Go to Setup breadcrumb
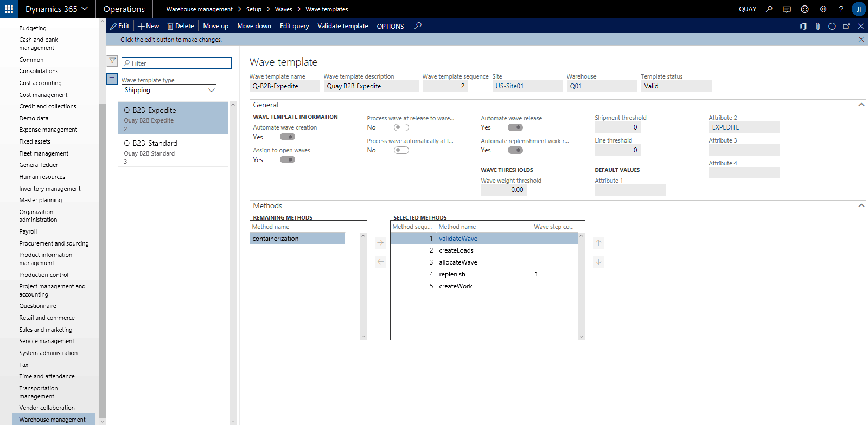This screenshot has height=425, width=868. click(254, 9)
